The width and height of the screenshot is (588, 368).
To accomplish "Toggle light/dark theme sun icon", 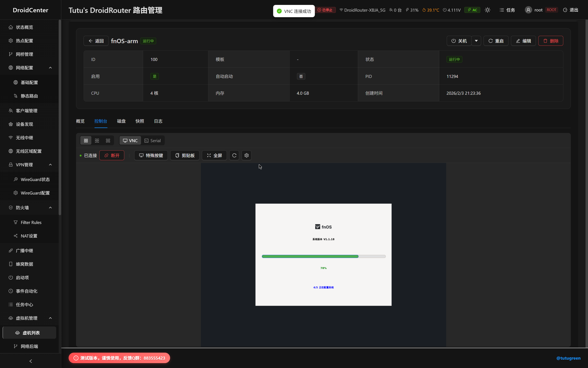I will pyautogui.click(x=487, y=10).
